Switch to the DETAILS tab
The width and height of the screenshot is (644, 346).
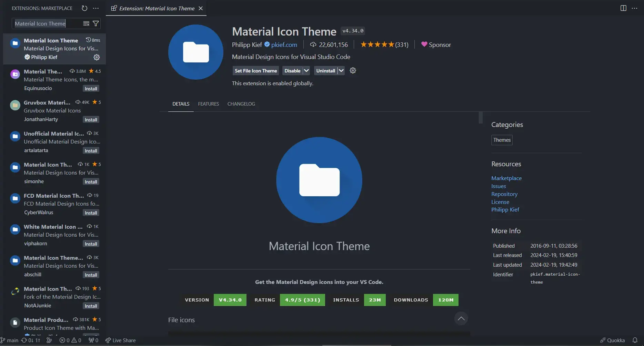(181, 104)
